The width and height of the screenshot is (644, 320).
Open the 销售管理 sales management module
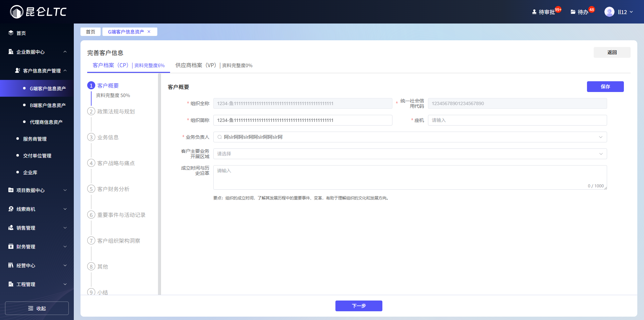[29, 228]
